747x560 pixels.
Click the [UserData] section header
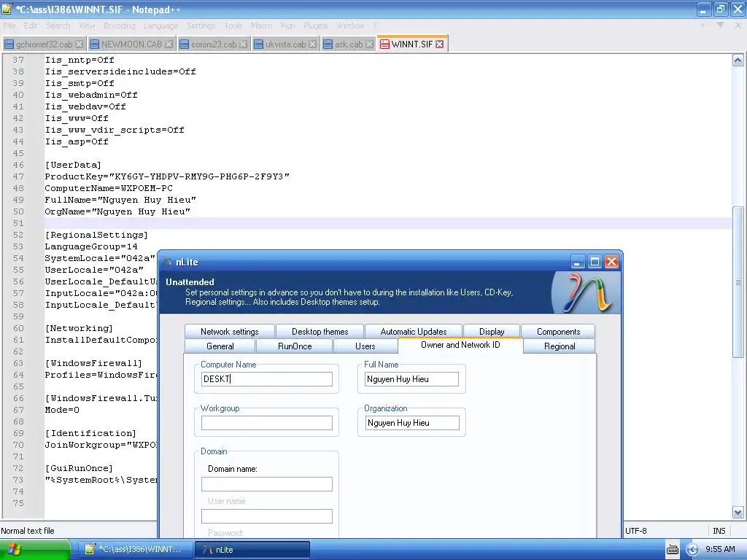[x=73, y=165]
